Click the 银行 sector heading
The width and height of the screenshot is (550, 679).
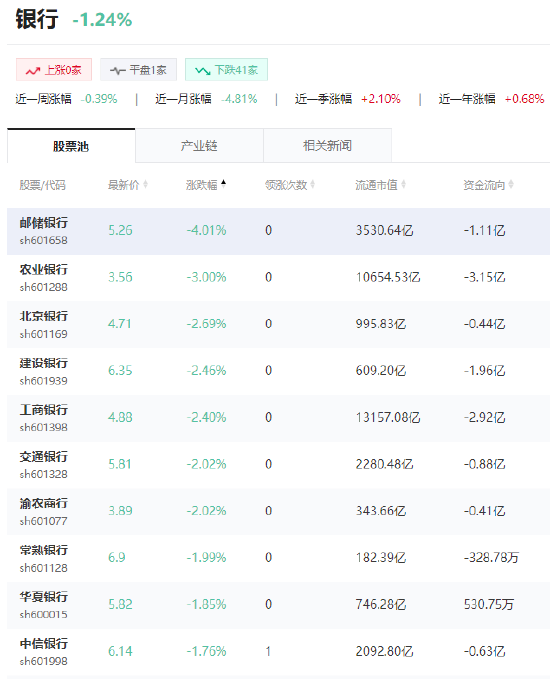coord(37,19)
